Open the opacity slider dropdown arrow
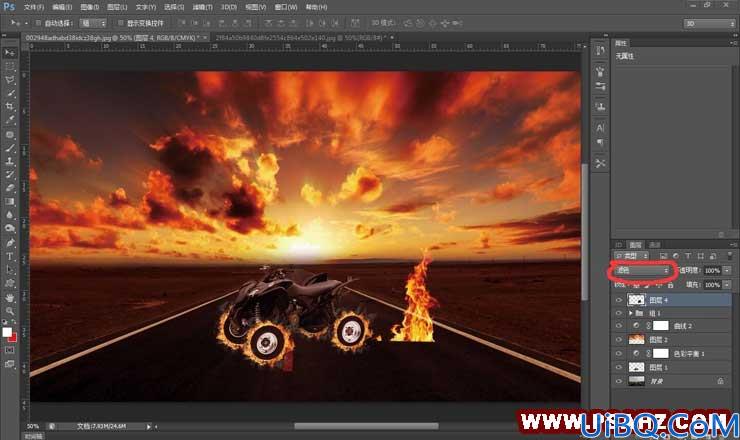Viewport: 740px width, 440px height. (x=727, y=271)
